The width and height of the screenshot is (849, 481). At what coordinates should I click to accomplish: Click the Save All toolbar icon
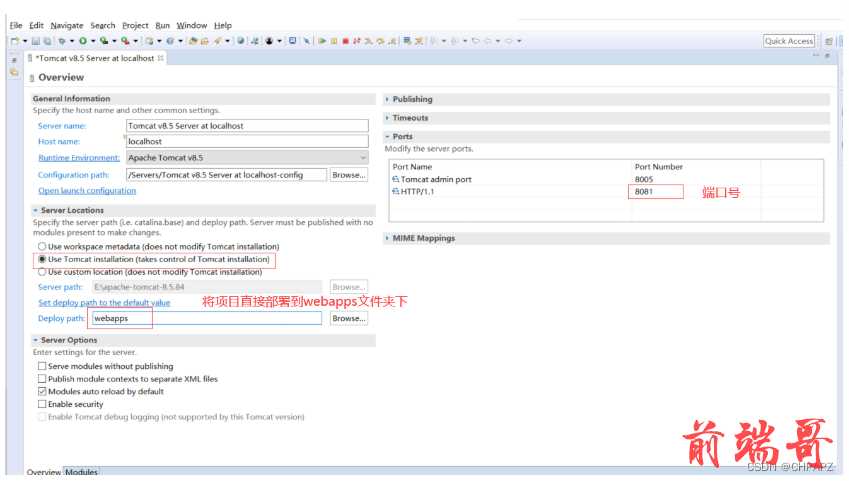[47, 41]
